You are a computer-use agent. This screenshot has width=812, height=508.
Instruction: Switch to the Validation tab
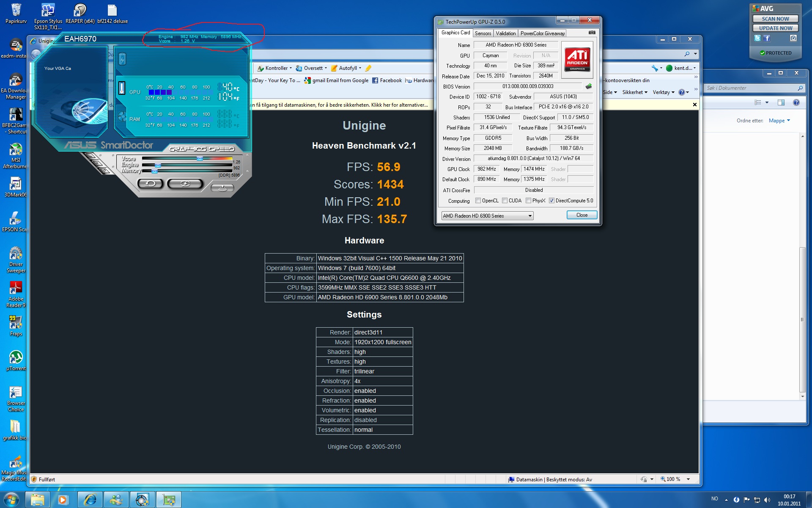click(505, 33)
